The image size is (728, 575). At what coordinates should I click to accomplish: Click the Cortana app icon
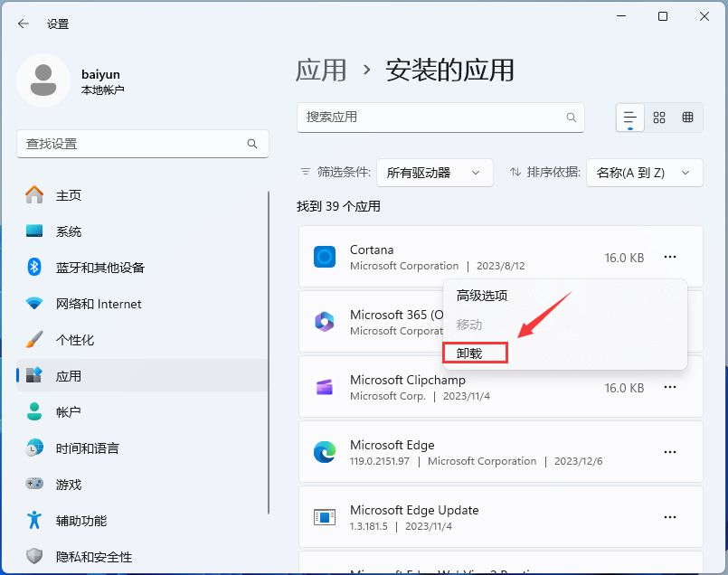click(x=325, y=257)
